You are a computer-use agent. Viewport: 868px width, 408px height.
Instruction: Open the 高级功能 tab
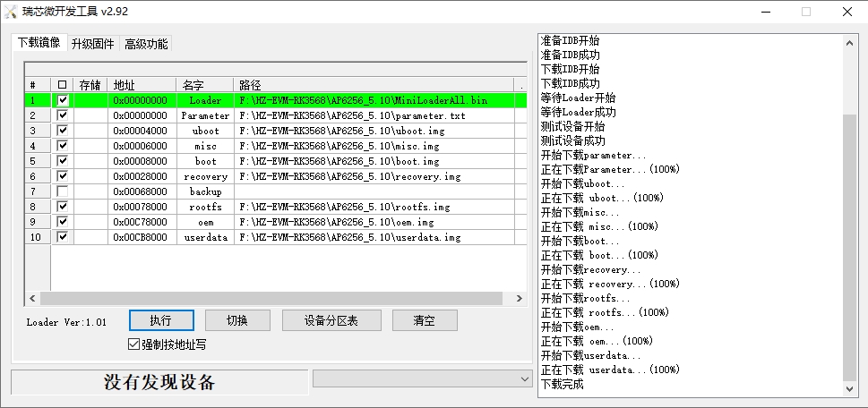pyautogui.click(x=146, y=44)
